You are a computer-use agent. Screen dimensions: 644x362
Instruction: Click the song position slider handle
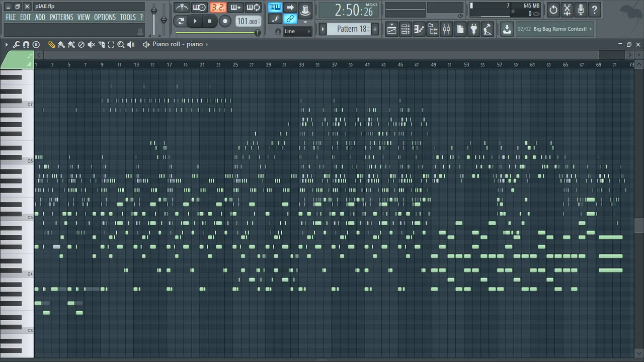(x=258, y=33)
